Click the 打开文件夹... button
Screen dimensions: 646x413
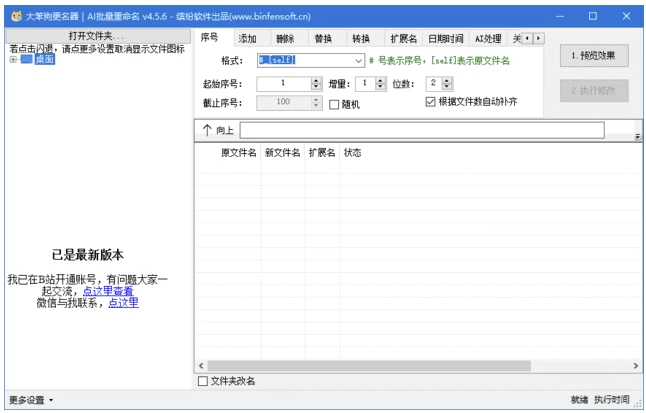(x=97, y=36)
